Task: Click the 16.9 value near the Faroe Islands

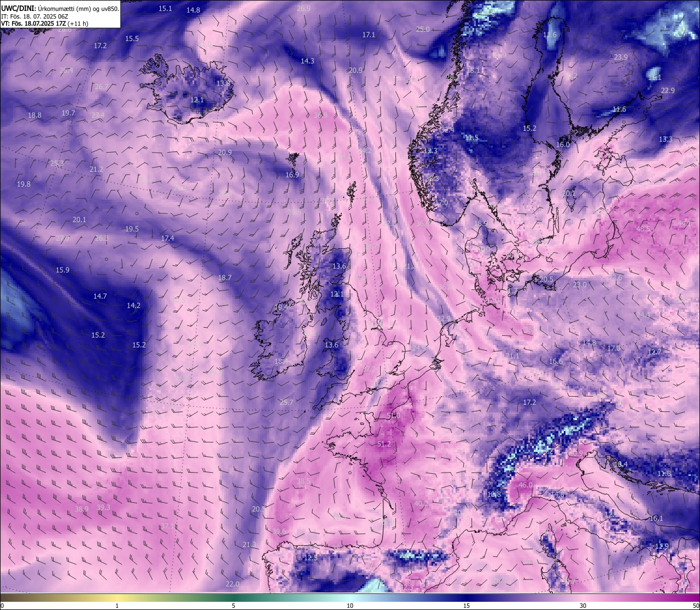Action: pos(292,175)
